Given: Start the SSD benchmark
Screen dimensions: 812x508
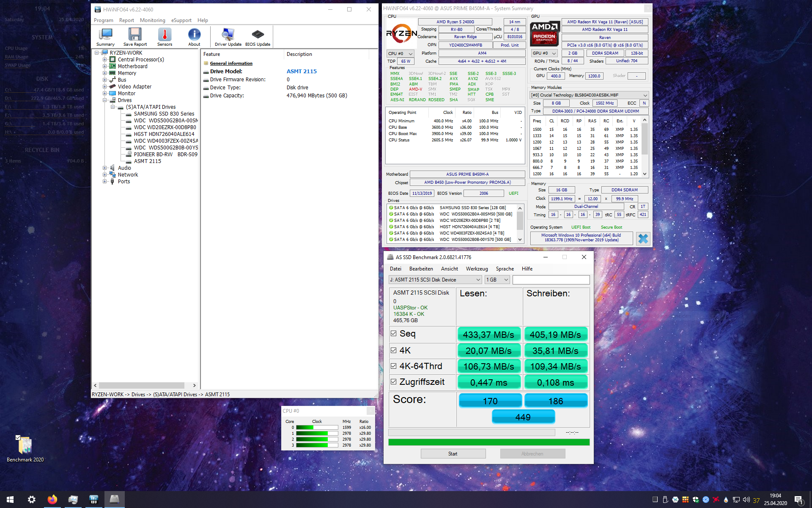Looking at the screenshot, I should (453, 453).
